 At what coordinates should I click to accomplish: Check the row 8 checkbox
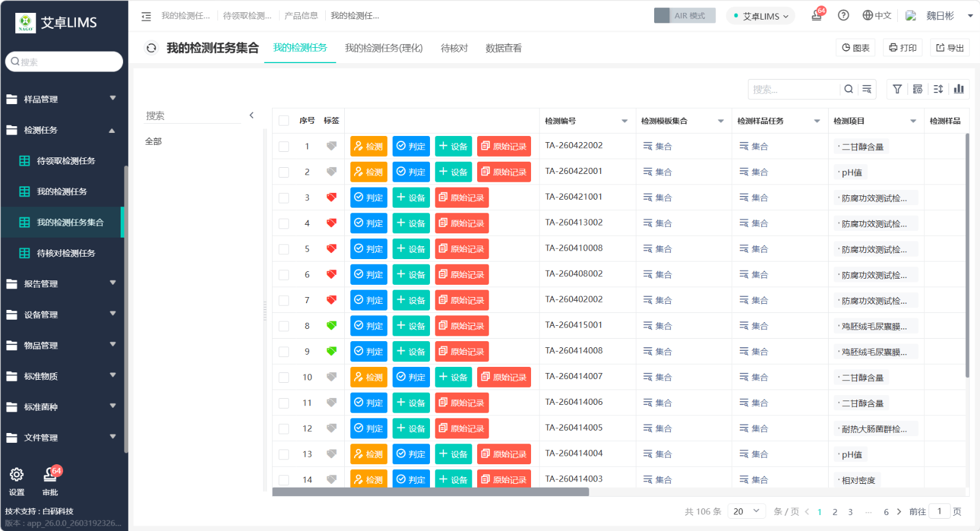coord(284,326)
